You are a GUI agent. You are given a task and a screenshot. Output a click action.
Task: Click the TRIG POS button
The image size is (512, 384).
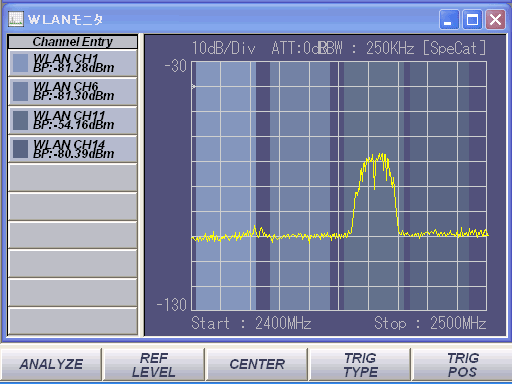point(463,364)
